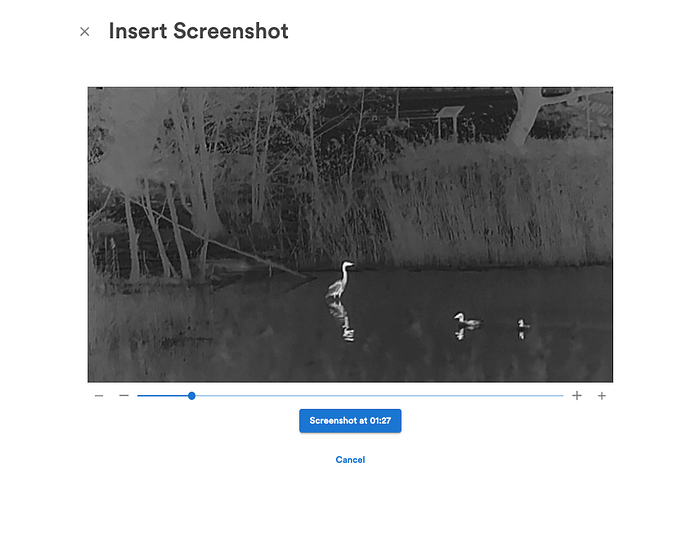Click the Screenshot at 01:27 button
Viewport: 700px width, 538px height.
[350, 421]
